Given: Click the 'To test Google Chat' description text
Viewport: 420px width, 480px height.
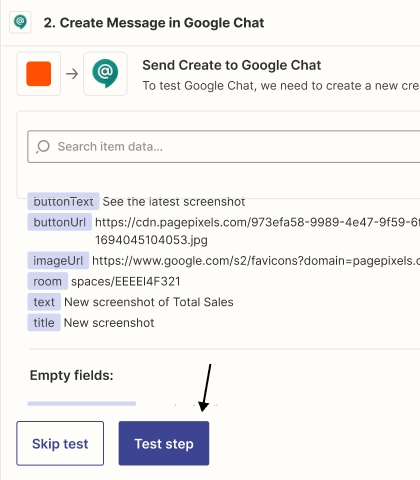Looking at the screenshot, I should pyautogui.click(x=281, y=86).
